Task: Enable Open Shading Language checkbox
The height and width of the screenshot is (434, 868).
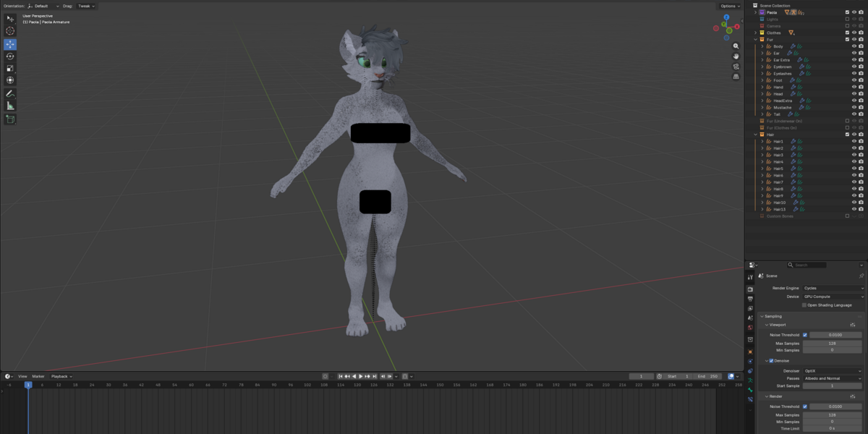Action: [804, 305]
